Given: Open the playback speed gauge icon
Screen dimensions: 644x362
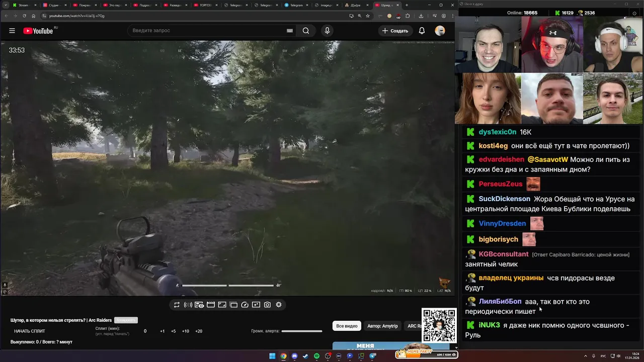Looking at the screenshot, I should (245, 305).
